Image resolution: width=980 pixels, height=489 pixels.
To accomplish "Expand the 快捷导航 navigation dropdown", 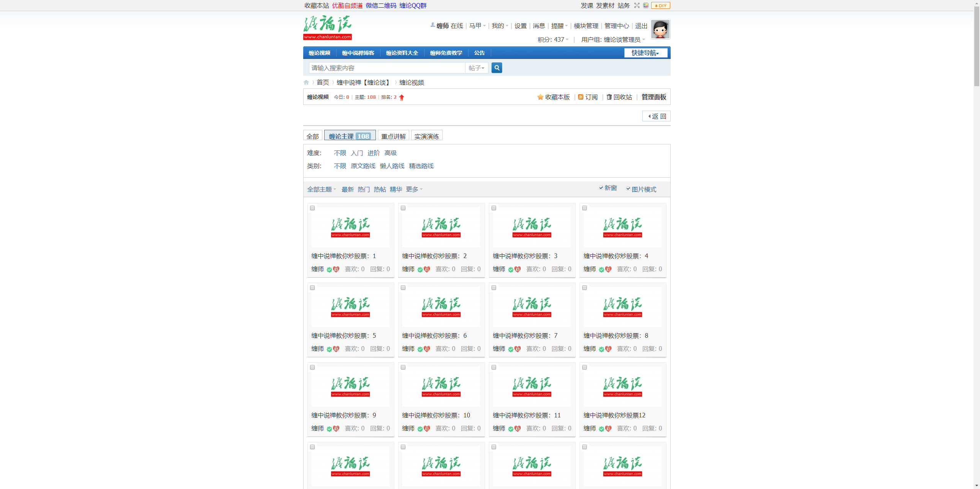I will (645, 53).
